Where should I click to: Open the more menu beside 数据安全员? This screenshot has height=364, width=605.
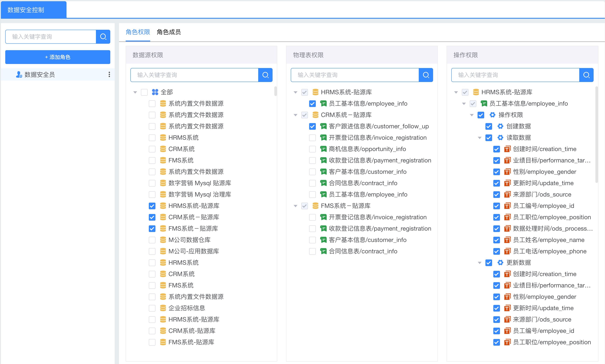109,75
